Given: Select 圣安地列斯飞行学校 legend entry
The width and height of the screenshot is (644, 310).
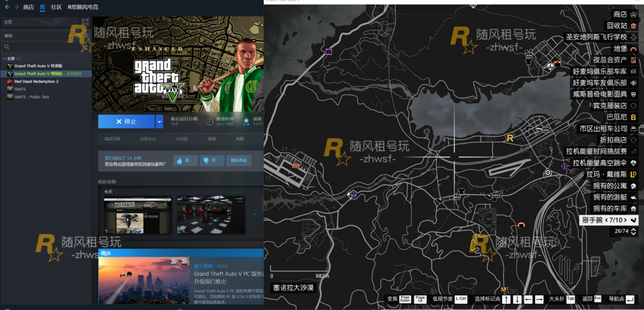Looking at the screenshot, I should 601,38.
